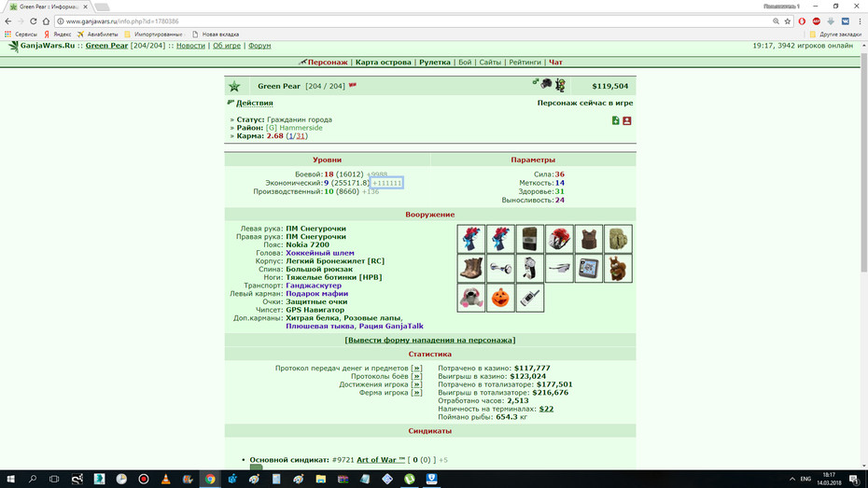Click the Opera extension icon in toolbar
The image size is (868, 488).
click(x=802, y=21)
